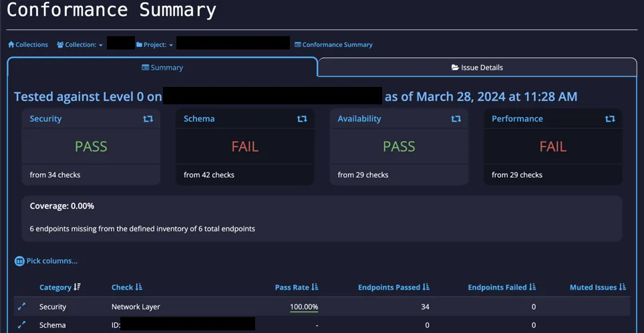
Task: Switch to the Summary tab
Action: click(x=162, y=68)
